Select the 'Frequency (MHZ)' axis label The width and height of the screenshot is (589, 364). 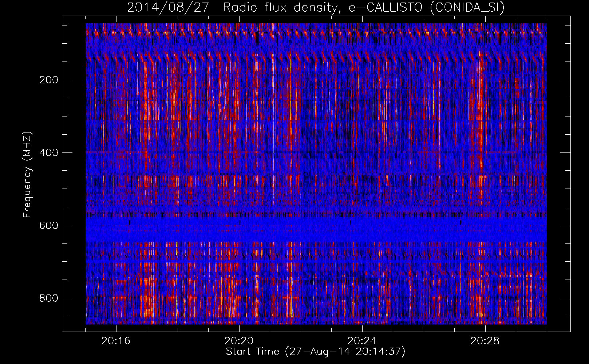27,175
